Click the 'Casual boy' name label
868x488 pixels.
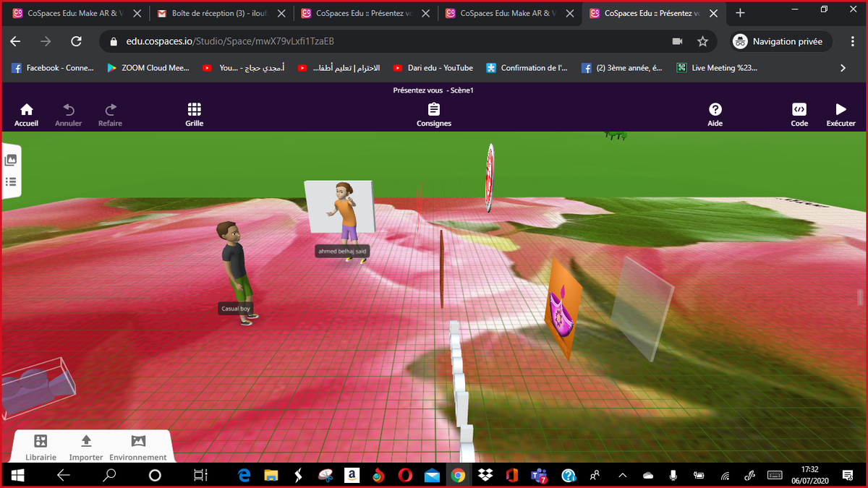pos(235,309)
